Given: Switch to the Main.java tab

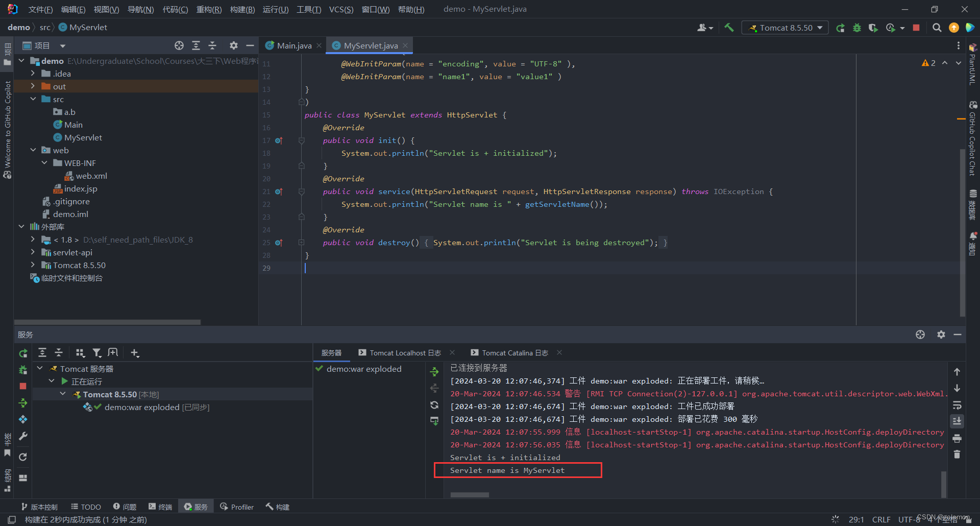Looking at the screenshot, I should pos(293,45).
